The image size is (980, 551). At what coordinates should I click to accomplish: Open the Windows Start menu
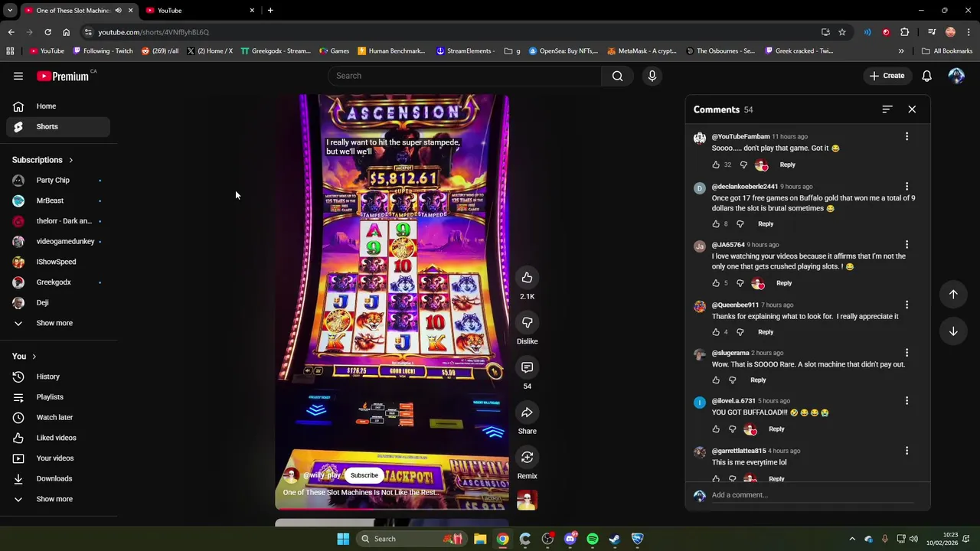[343, 539]
